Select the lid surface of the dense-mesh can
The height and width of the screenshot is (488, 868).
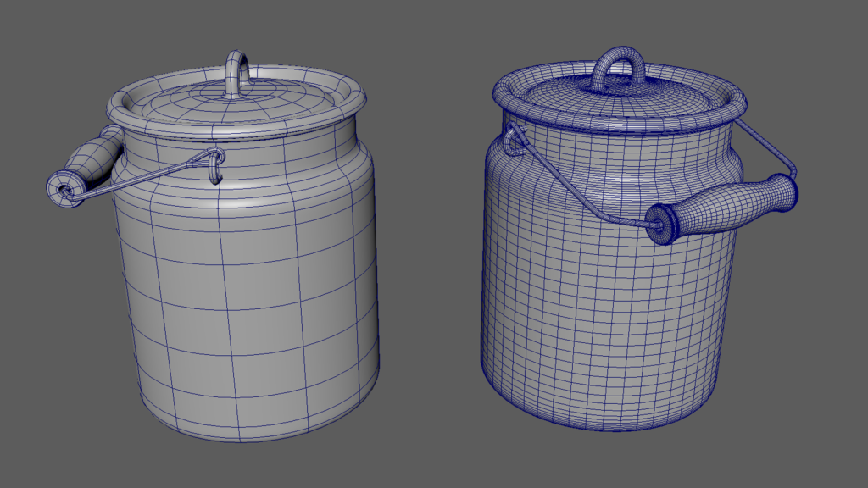point(617,95)
